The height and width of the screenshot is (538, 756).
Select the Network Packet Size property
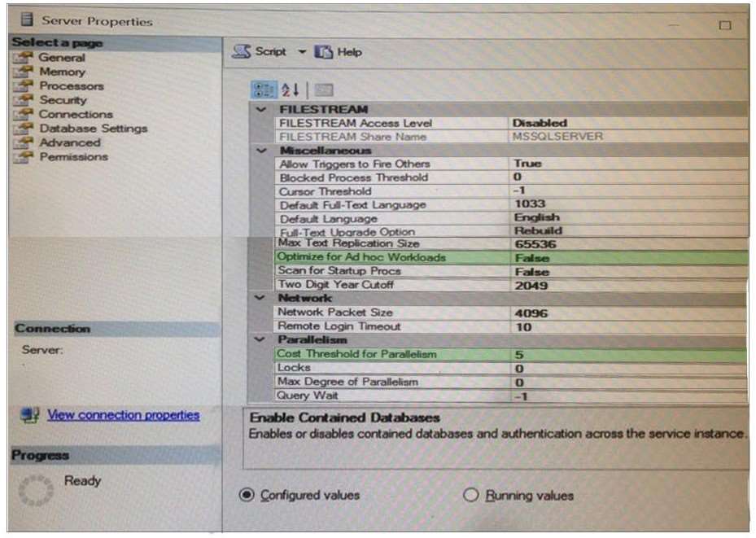510,313
